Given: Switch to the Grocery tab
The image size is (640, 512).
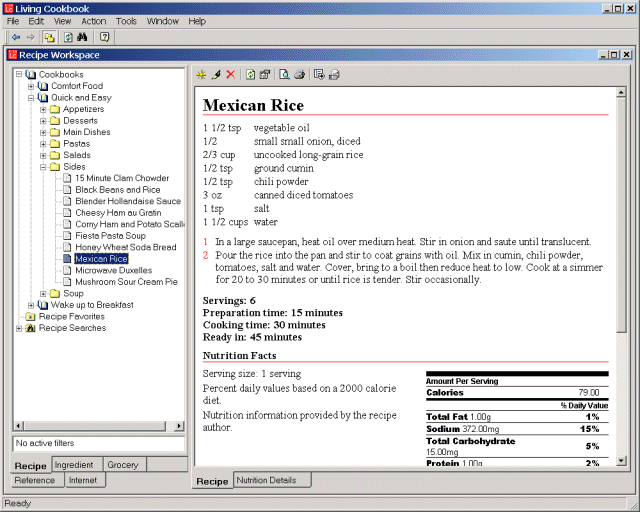Looking at the screenshot, I should 123,465.
